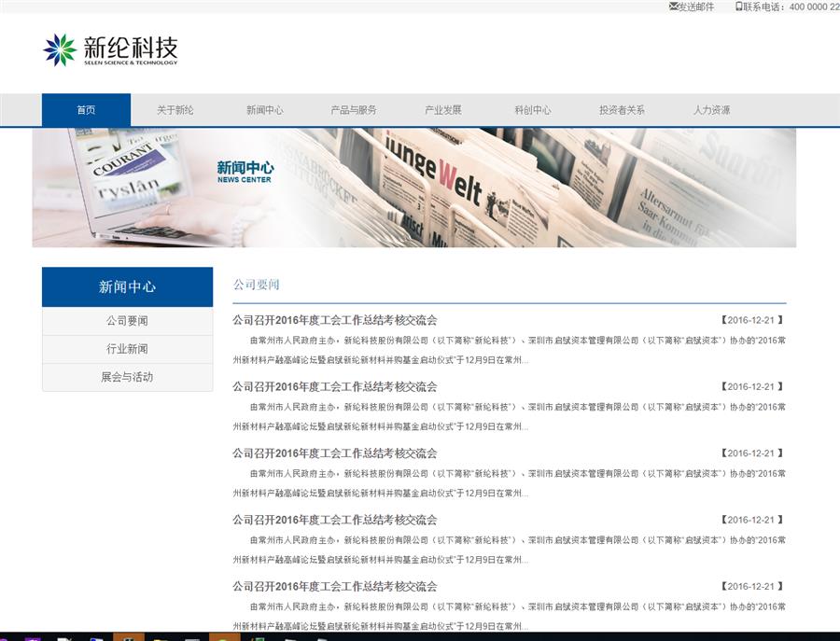Select 行业新闻 in the sidebar
The image size is (840, 641).
coord(128,349)
